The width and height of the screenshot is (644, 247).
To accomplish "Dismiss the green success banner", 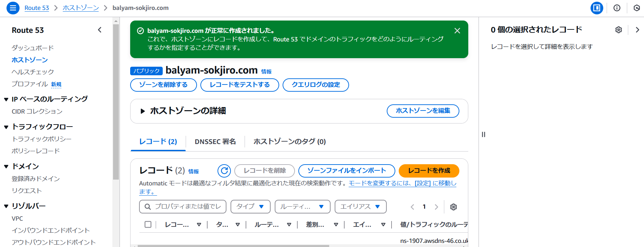I will tap(457, 31).
